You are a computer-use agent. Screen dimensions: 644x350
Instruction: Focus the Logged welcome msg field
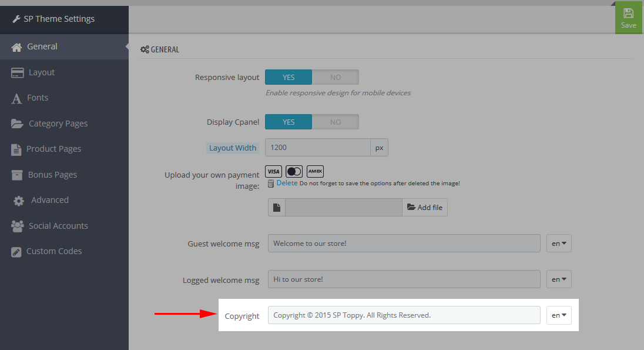(x=404, y=279)
